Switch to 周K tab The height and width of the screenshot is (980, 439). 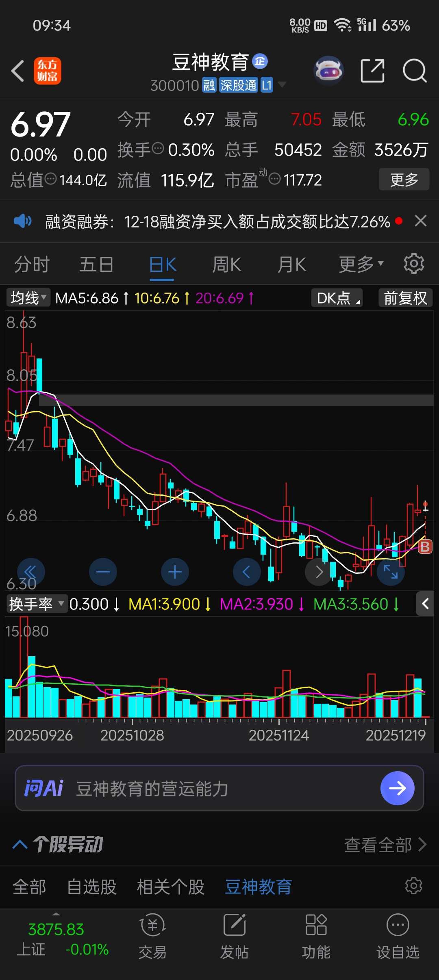[x=227, y=264]
